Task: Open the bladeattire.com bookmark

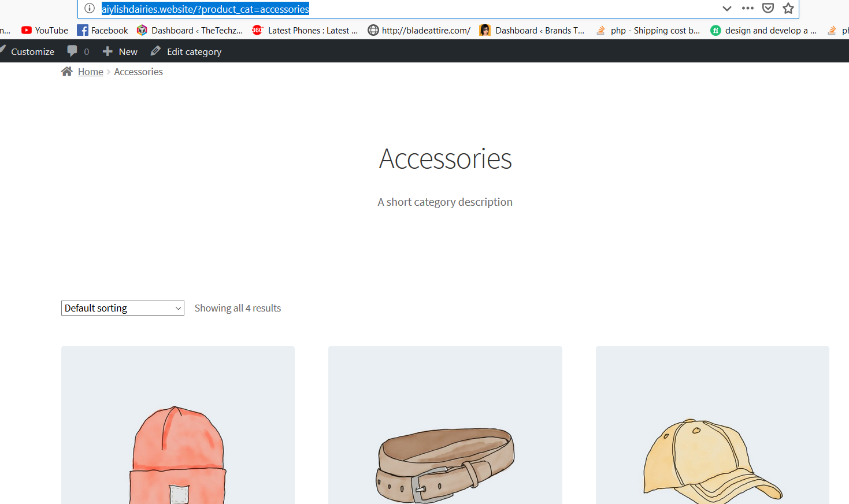Action: coord(420,31)
